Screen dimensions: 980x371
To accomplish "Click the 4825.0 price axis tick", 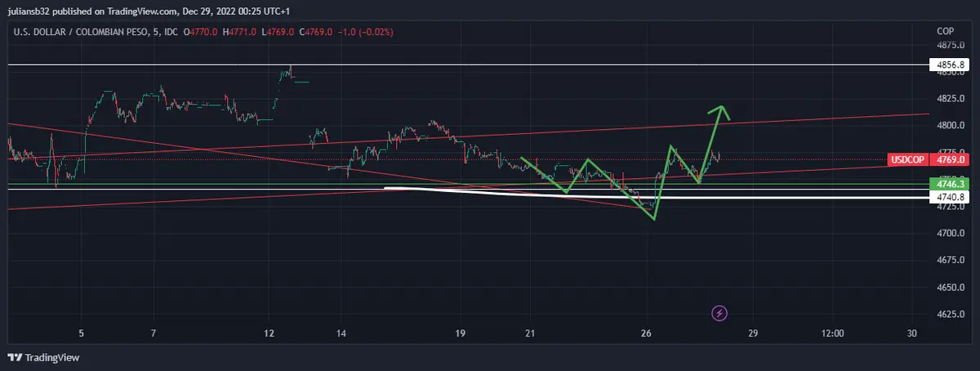I will tap(950, 99).
